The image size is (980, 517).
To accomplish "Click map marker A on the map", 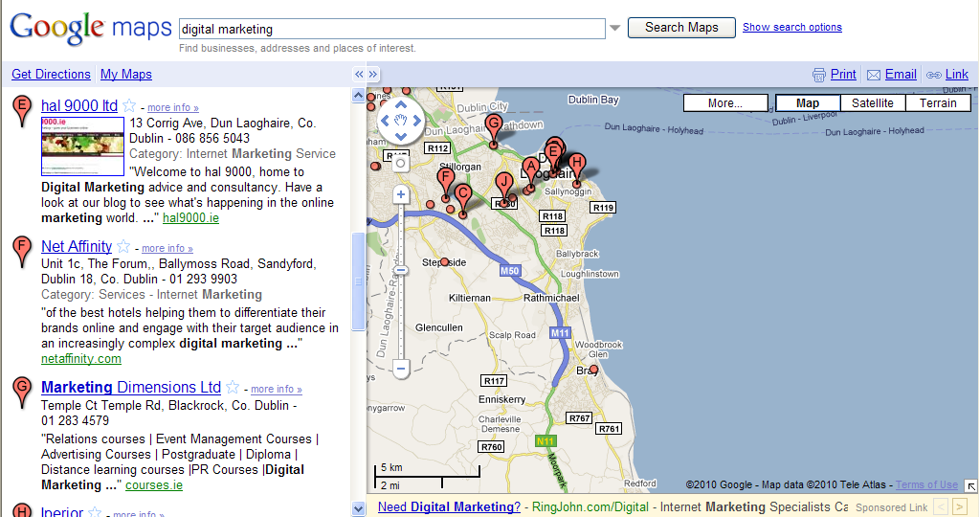I will [530, 172].
